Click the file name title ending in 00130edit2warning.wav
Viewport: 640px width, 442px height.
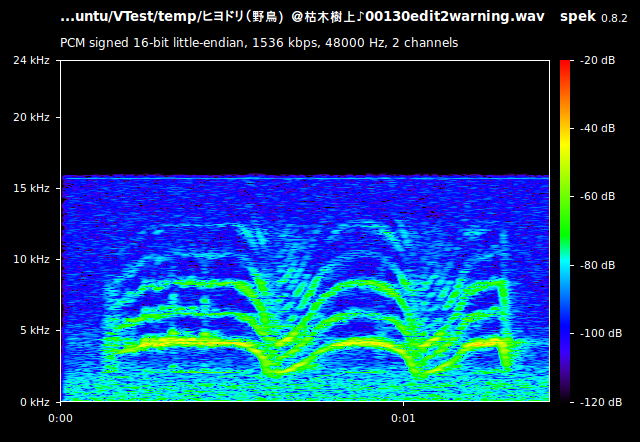click(x=302, y=17)
